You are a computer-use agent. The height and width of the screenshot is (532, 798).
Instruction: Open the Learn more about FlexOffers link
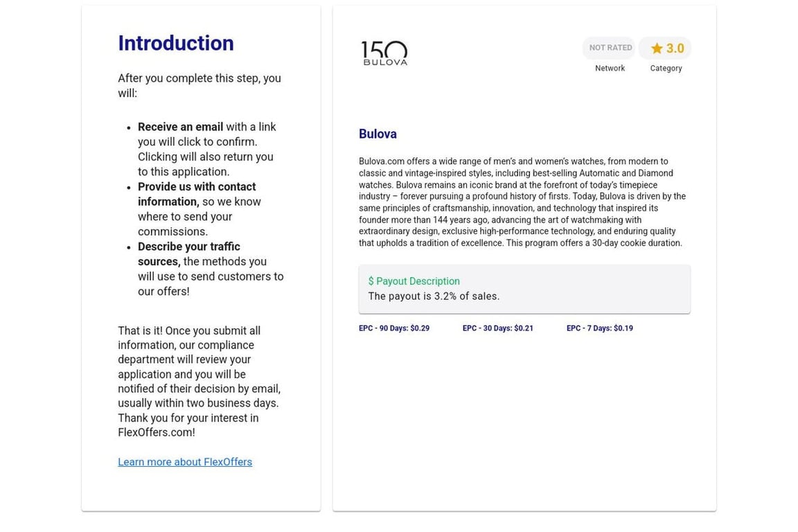click(x=185, y=462)
